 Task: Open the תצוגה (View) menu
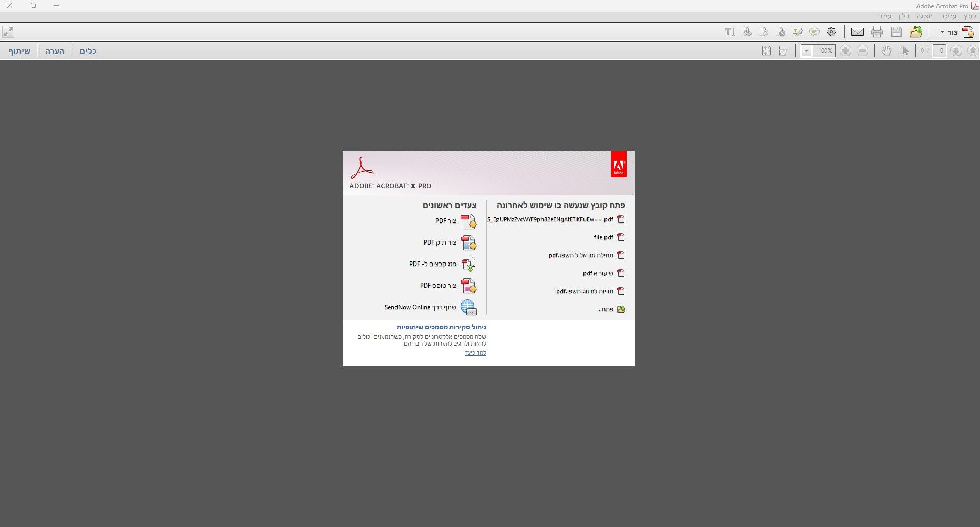(x=925, y=16)
